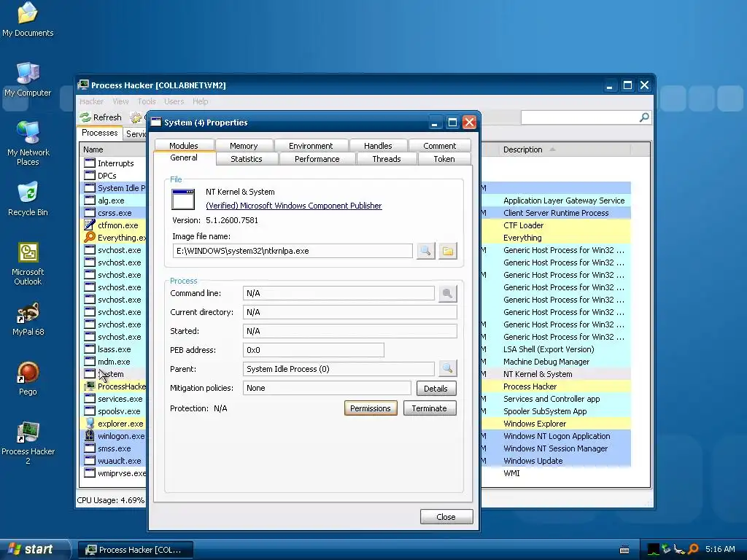
Task: Select the lsass.exe process row
Action: (x=115, y=349)
